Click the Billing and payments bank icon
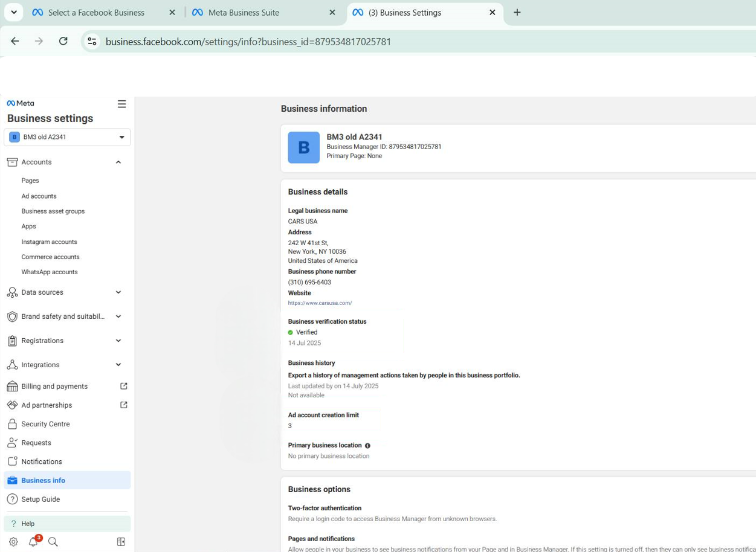The image size is (756, 552). pyautogui.click(x=12, y=387)
